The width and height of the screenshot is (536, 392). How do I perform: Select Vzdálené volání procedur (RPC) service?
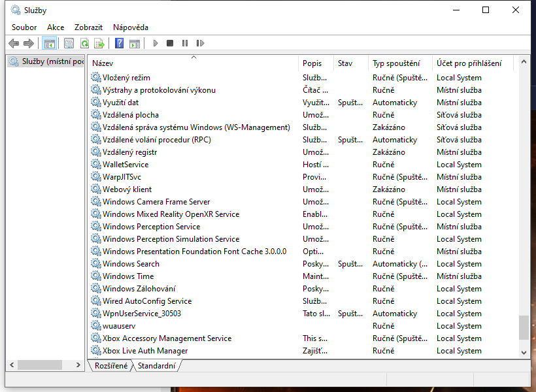(x=302, y=139)
